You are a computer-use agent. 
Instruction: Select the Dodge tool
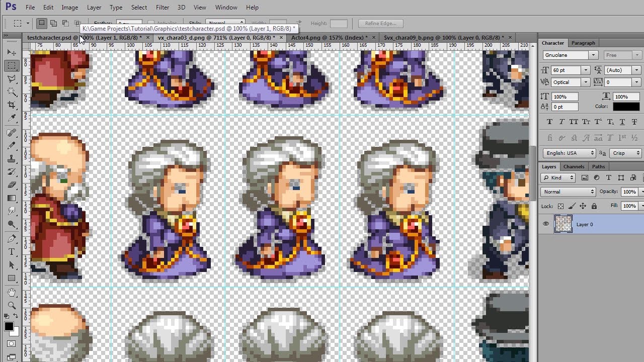tap(12, 224)
